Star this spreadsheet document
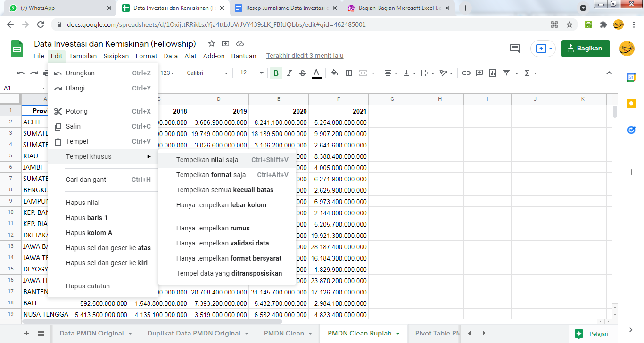The height and width of the screenshot is (343, 644). click(x=212, y=44)
